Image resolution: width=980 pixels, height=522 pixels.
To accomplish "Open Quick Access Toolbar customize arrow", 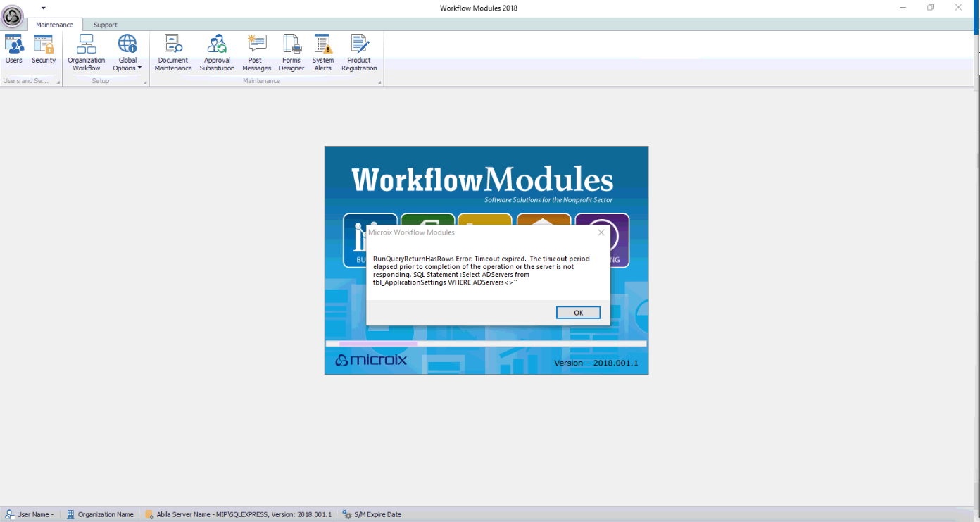I will pyautogui.click(x=44, y=8).
